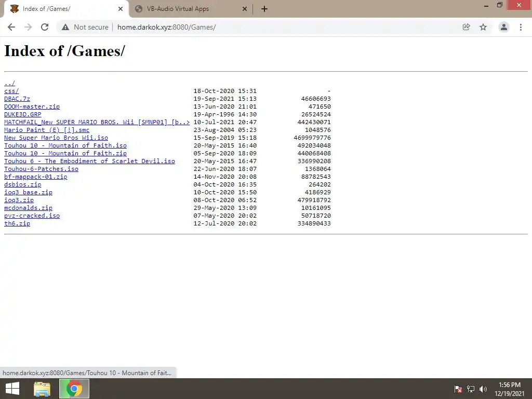
Task: Go back to the previous page
Action: 11,27
